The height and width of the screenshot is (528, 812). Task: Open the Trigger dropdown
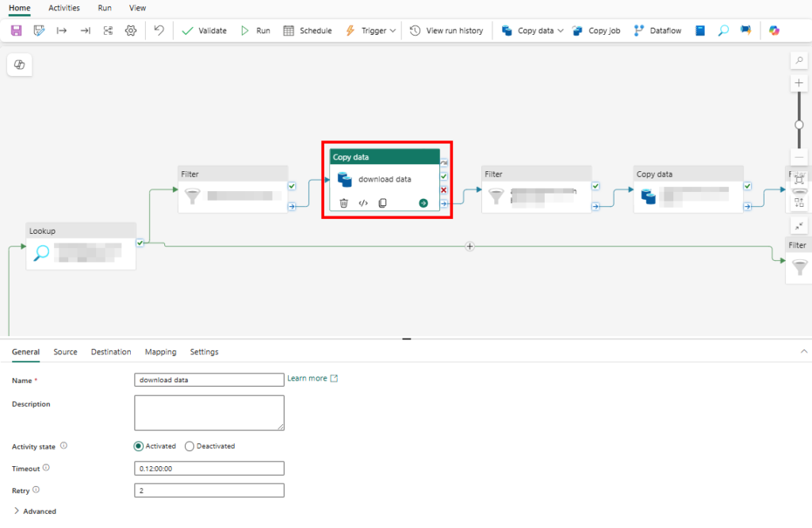(371, 31)
